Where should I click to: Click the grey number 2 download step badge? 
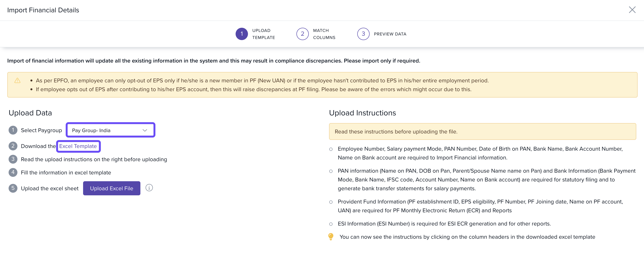coord(13,146)
